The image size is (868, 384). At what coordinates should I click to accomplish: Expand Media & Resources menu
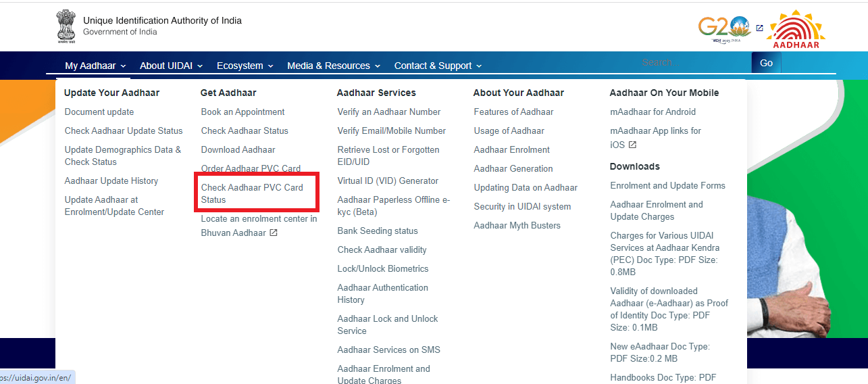coord(334,66)
